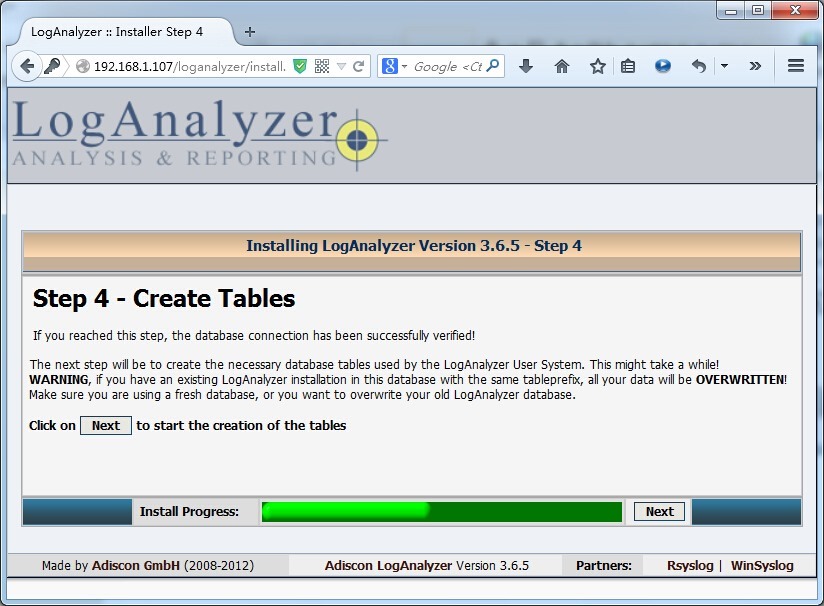Open a new browser tab
The image size is (824, 606).
coord(249,31)
